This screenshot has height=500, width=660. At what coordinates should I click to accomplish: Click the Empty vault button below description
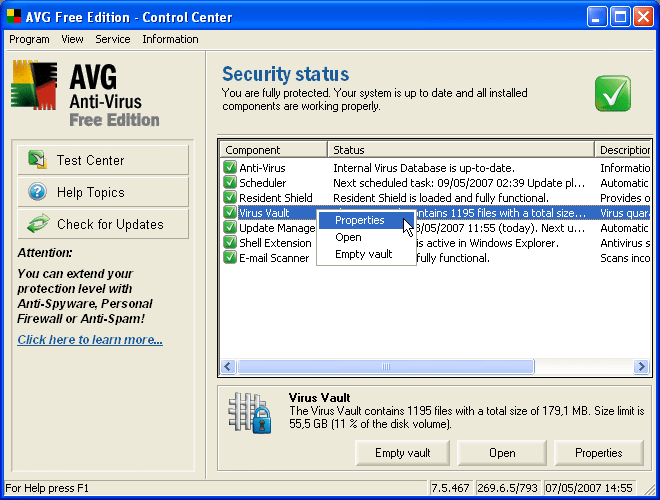(402, 453)
